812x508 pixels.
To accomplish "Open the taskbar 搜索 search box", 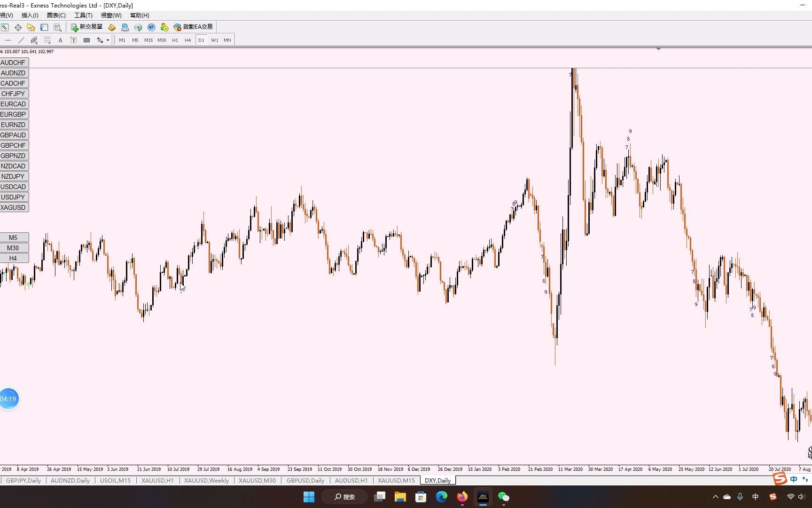I will pyautogui.click(x=344, y=497).
